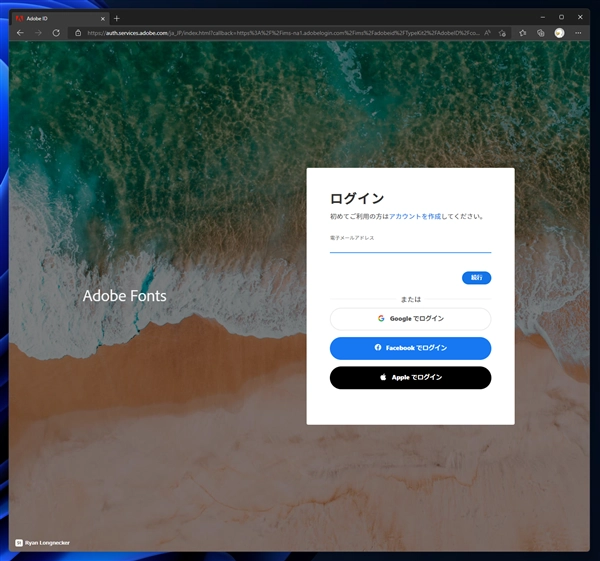Open the アカウントを作成 link
The width and height of the screenshot is (600, 561).
coord(415,216)
